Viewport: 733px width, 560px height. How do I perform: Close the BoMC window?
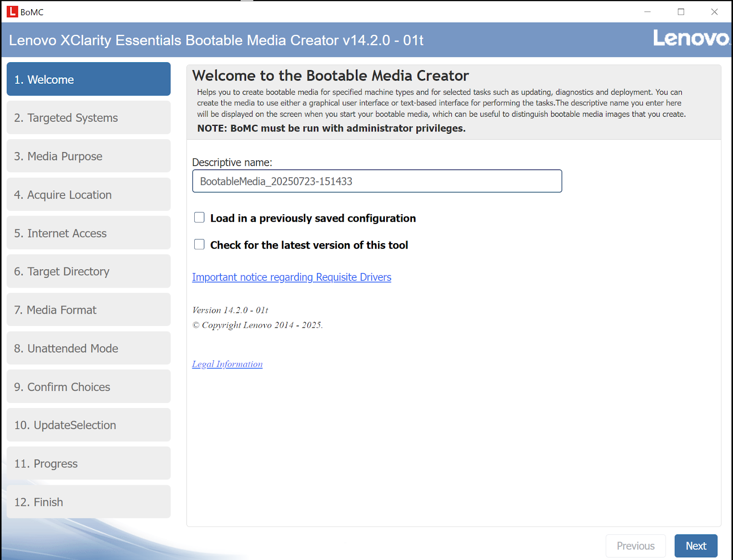point(714,12)
